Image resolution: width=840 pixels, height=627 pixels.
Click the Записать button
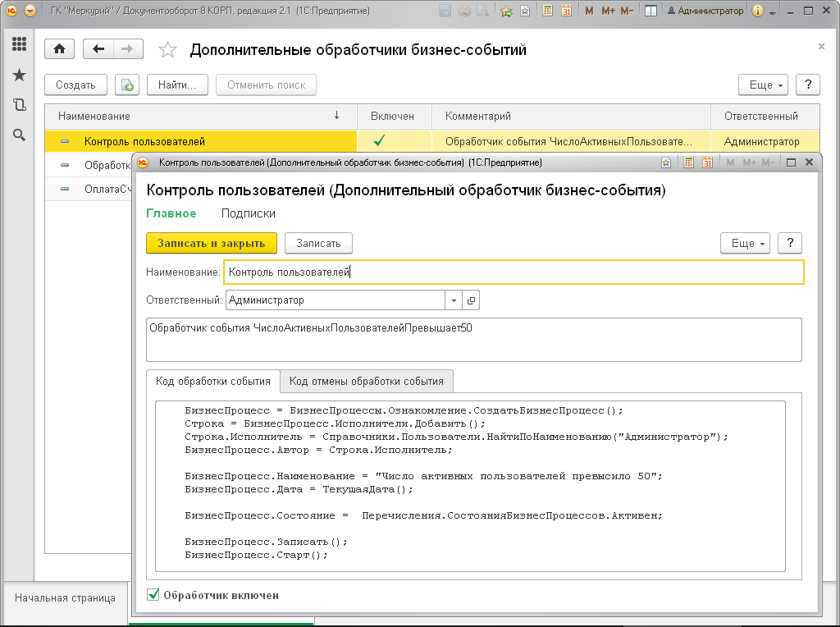[318, 243]
